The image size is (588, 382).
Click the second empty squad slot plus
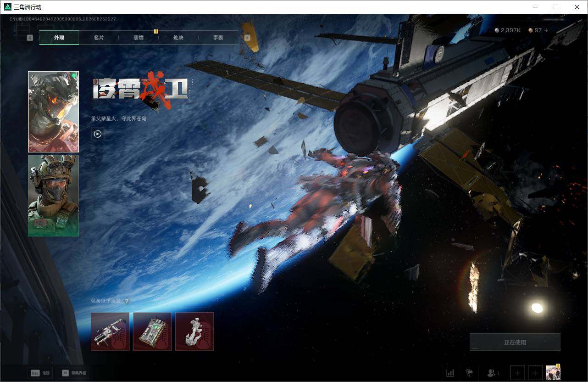coord(535,373)
